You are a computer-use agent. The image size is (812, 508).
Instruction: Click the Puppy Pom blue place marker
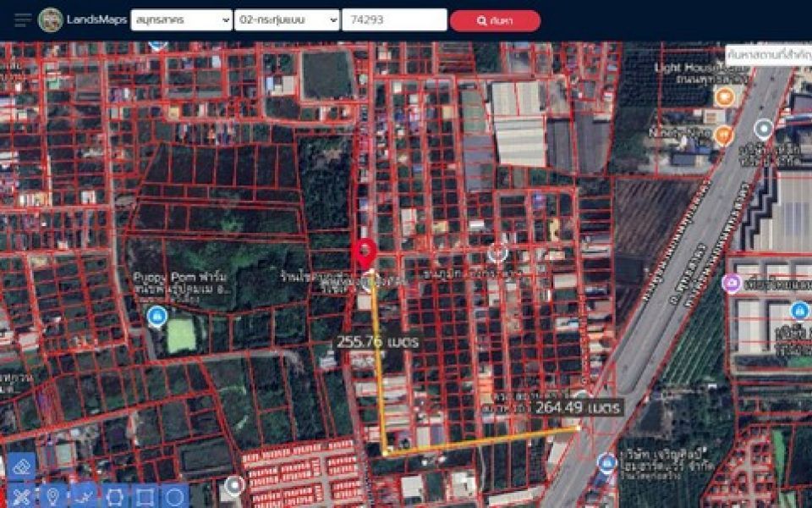click(156, 317)
